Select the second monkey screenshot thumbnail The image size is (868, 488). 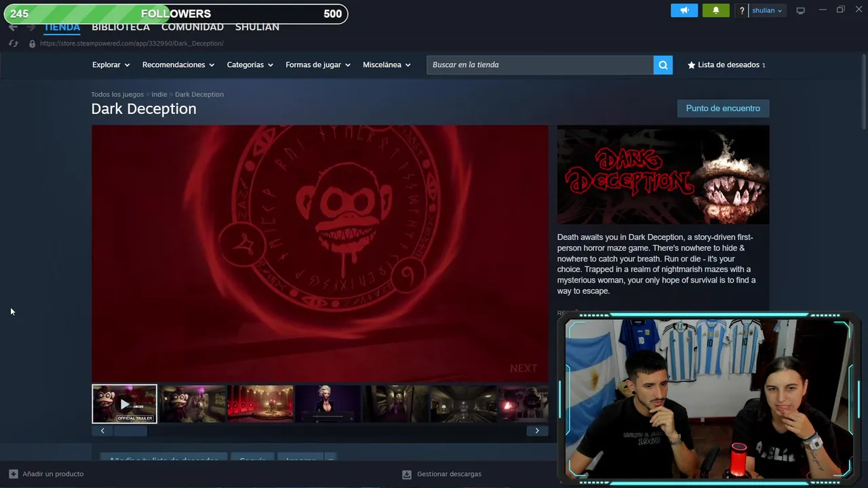[193, 404]
